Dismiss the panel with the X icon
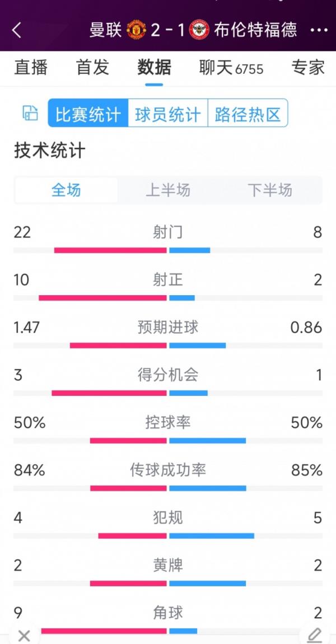This screenshot has height=644, width=336. (24, 636)
